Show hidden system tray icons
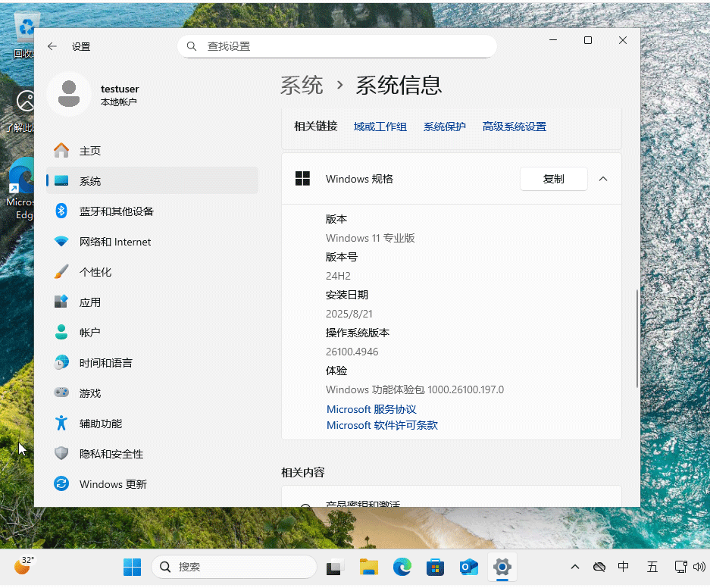The height and width of the screenshot is (588, 710). pos(575,568)
